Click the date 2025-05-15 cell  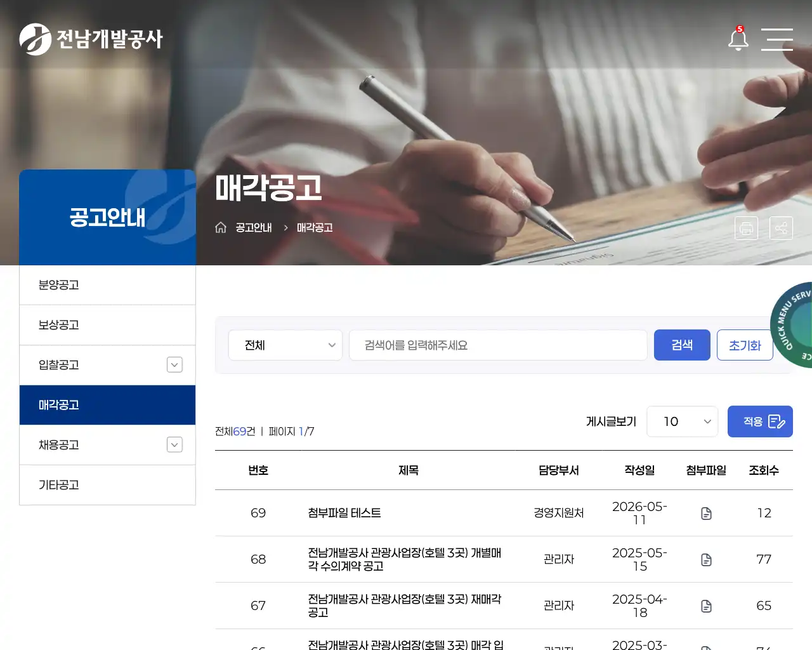639,559
